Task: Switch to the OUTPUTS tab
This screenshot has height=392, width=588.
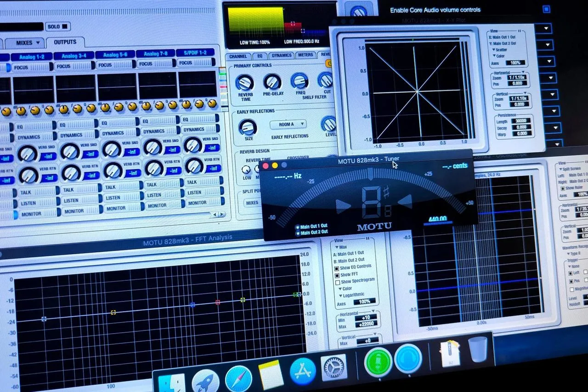Action: tap(65, 42)
